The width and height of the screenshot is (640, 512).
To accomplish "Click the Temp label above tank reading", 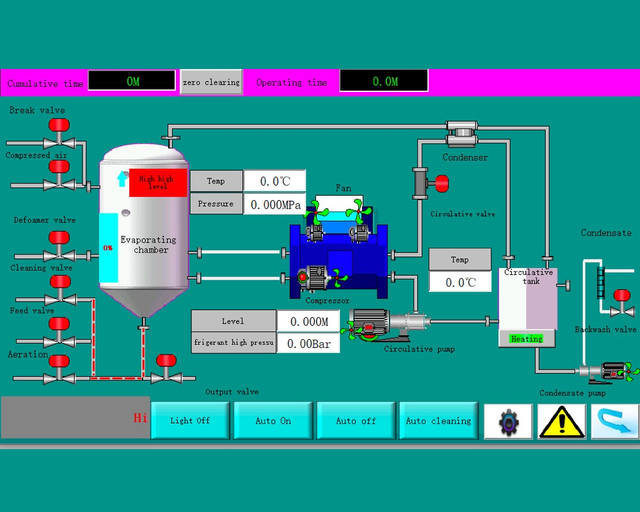I will pyautogui.click(x=460, y=259).
